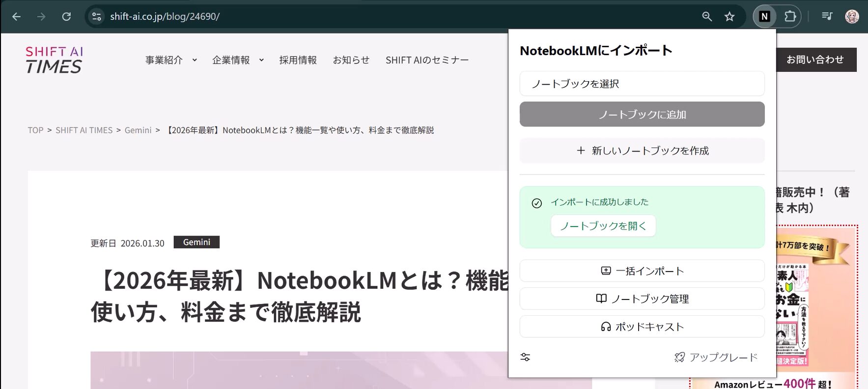
Task: Click the 事業紹介 menu label
Action: point(164,60)
